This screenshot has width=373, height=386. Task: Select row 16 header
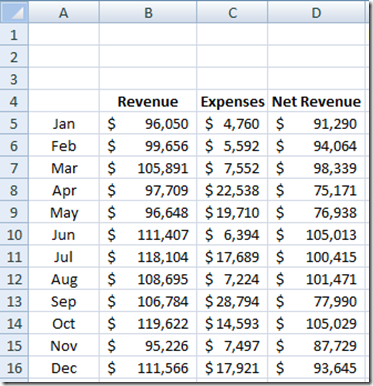tap(14, 368)
